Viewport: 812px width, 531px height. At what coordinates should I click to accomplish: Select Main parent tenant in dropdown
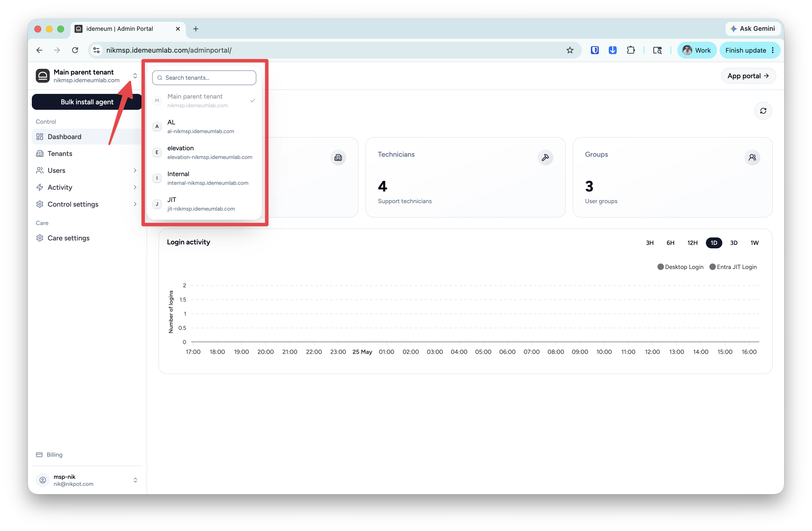(204, 101)
